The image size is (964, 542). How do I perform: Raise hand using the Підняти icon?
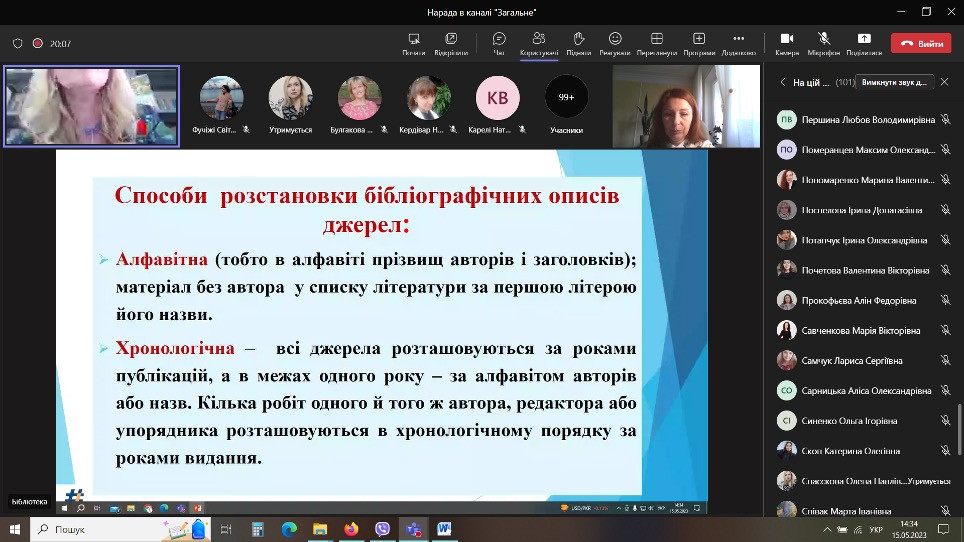click(578, 42)
